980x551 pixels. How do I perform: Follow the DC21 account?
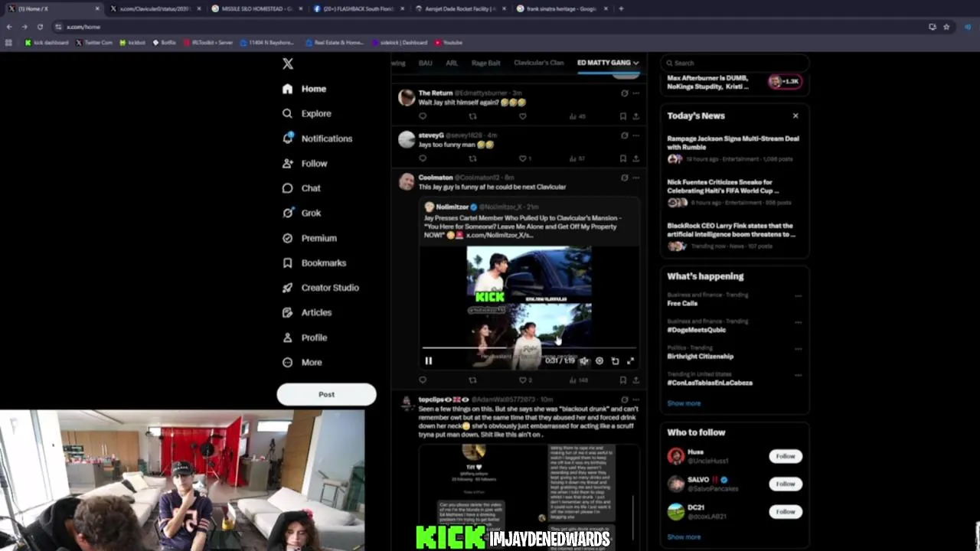pyautogui.click(x=786, y=511)
